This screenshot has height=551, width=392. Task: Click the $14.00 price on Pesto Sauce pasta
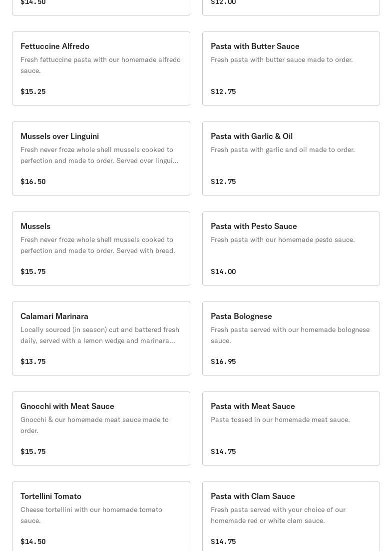click(x=223, y=271)
